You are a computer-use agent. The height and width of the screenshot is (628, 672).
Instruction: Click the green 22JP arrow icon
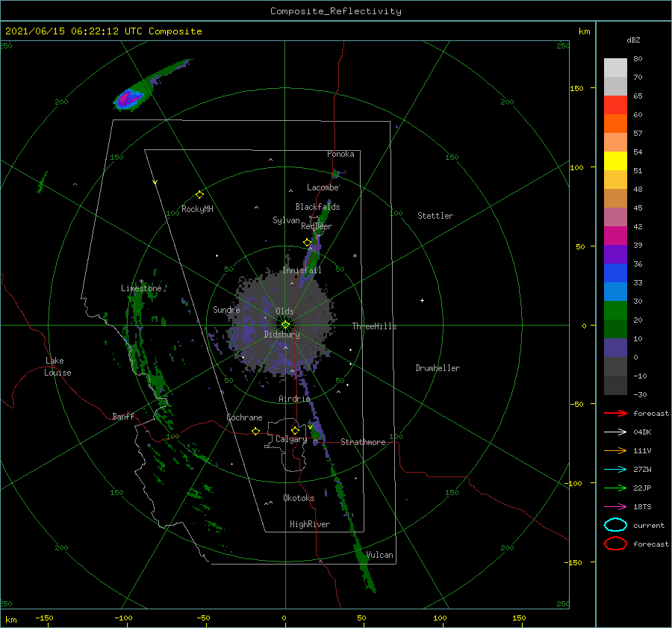(615, 488)
